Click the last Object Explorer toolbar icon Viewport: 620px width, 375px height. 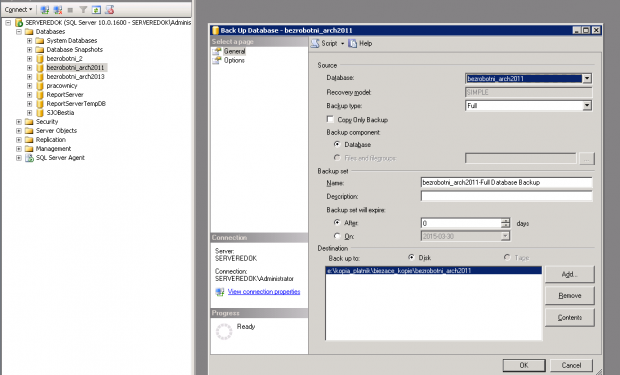(110, 9)
